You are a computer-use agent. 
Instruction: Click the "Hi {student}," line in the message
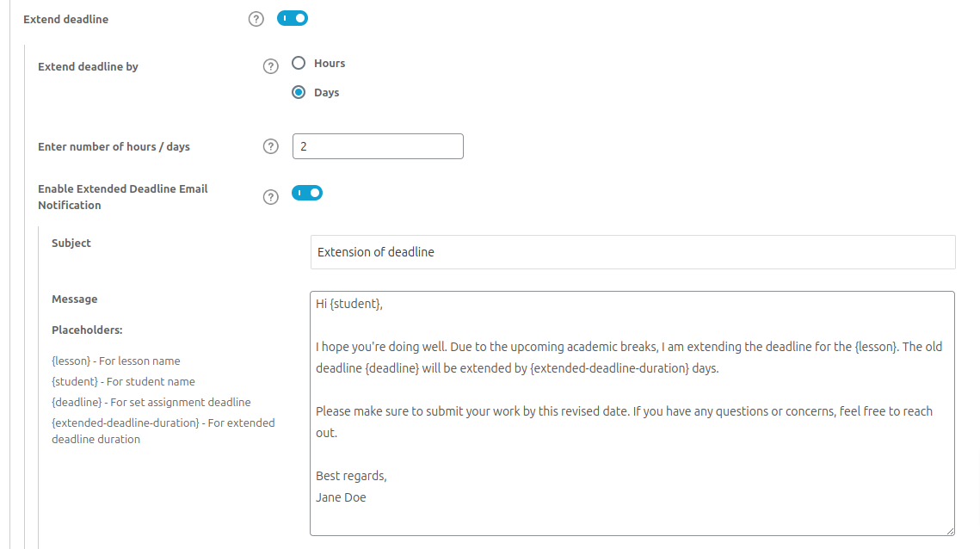[349, 304]
